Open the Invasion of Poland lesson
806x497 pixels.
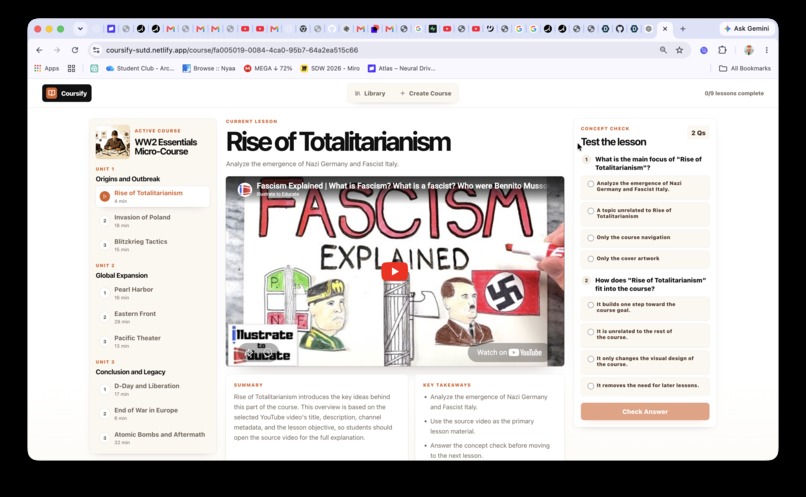153,220
